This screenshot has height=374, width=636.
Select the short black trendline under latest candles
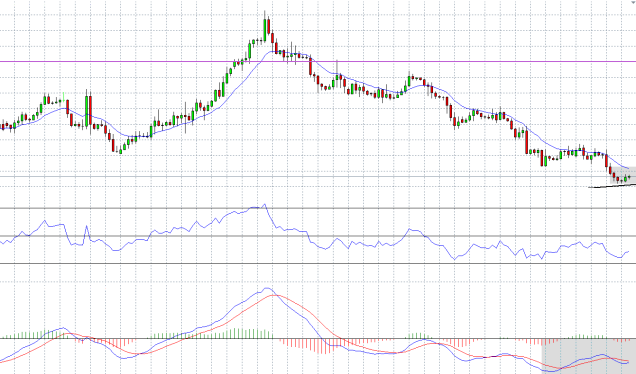612,186
